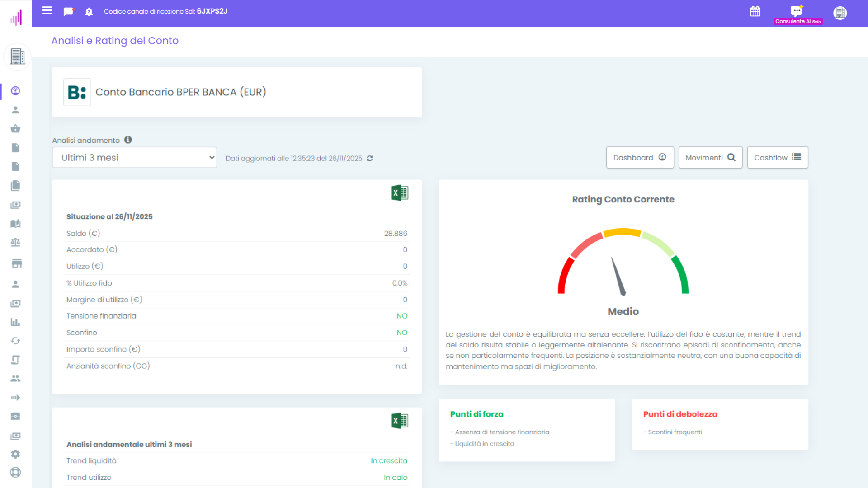Screen dimensions: 868x488
Task: Export the Situazione table to Excel
Action: coord(399,192)
